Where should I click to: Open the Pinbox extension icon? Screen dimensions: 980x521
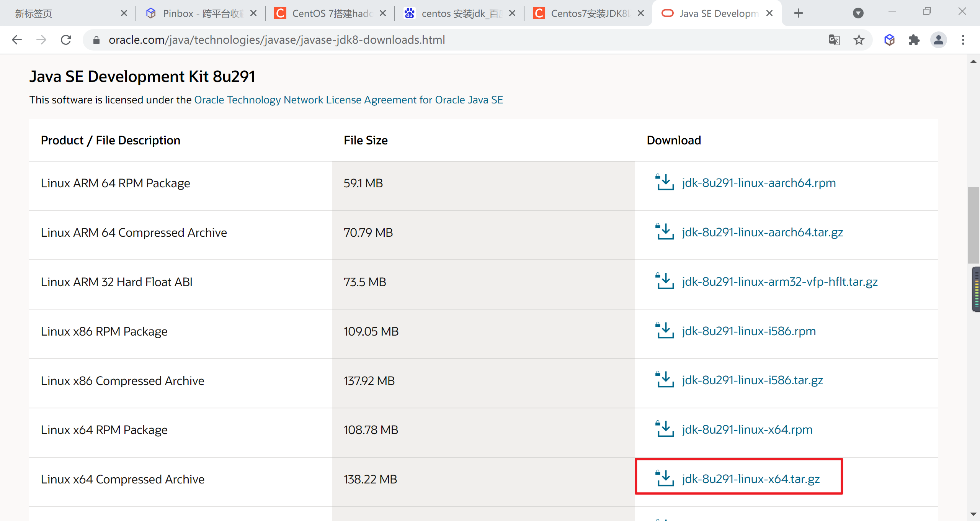click(889, 40)
